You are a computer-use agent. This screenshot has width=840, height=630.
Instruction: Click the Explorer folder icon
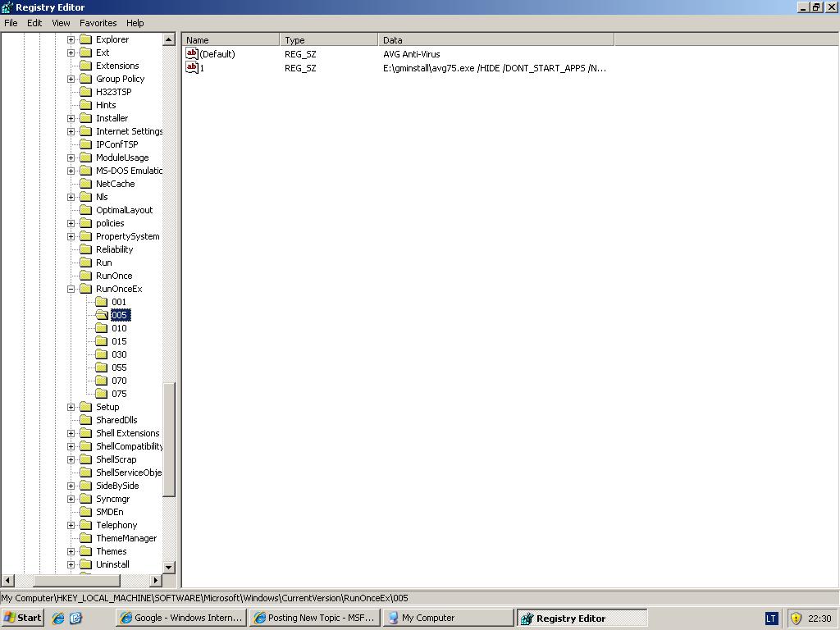tap(85, 39)
